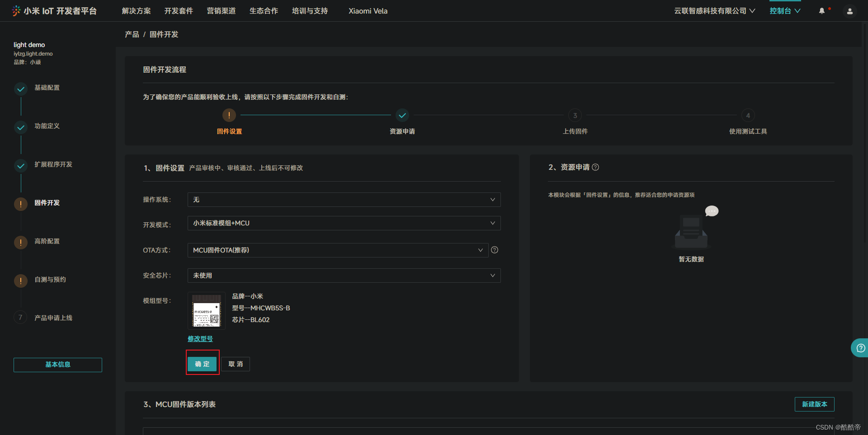
Task: Expand the 云联智感科技有限公司 company dropdown
Action: 714,11
